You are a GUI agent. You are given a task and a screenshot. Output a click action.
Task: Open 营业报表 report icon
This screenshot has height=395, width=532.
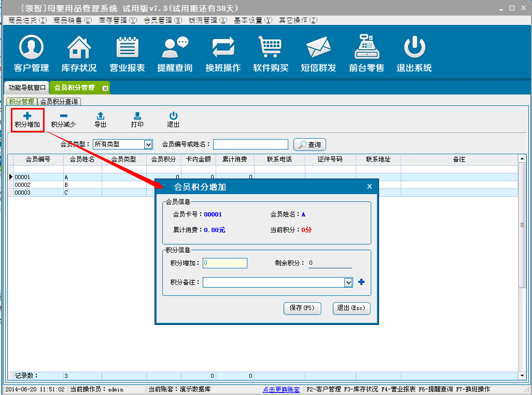(127, 53)
